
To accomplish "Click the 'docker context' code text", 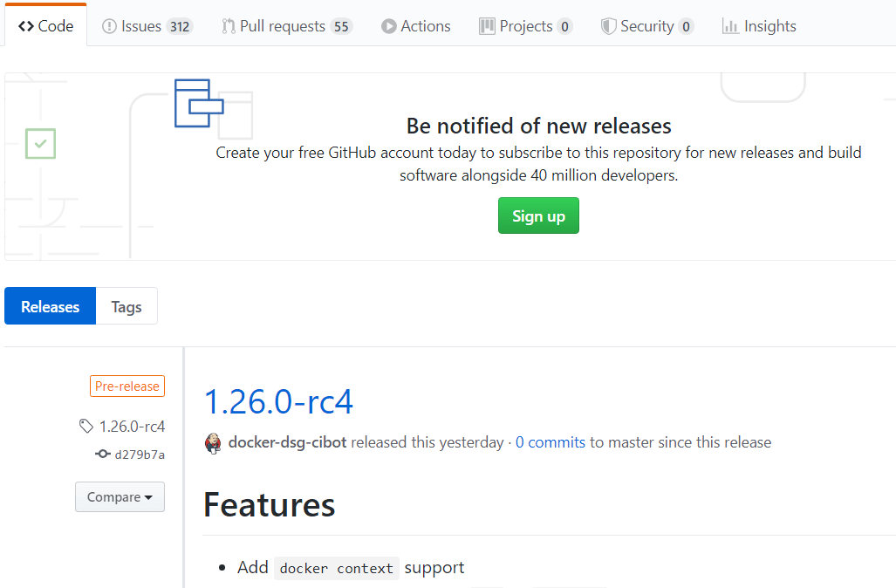I will pyautogui.click(x=337, y=569).
